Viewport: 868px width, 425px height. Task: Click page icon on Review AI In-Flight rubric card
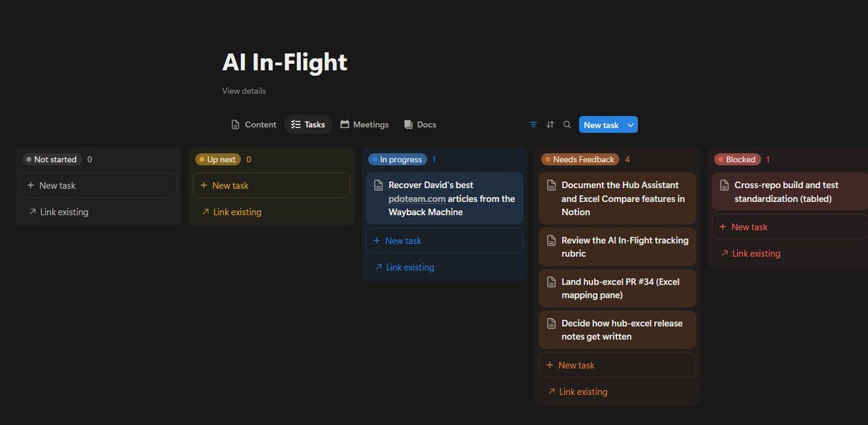coord(551,240)
